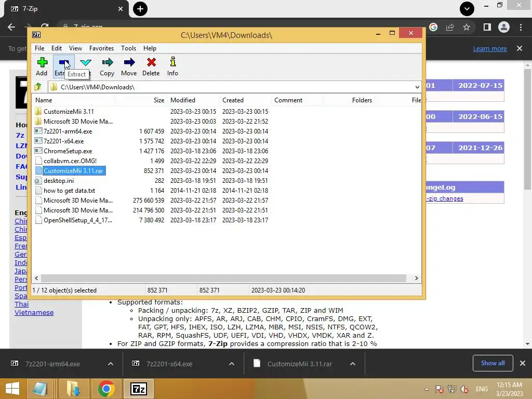Select the collabvm.cer.OMG! file
Image resolution: width=532 pixels, height=399 pixels.
tap(70, 161)
